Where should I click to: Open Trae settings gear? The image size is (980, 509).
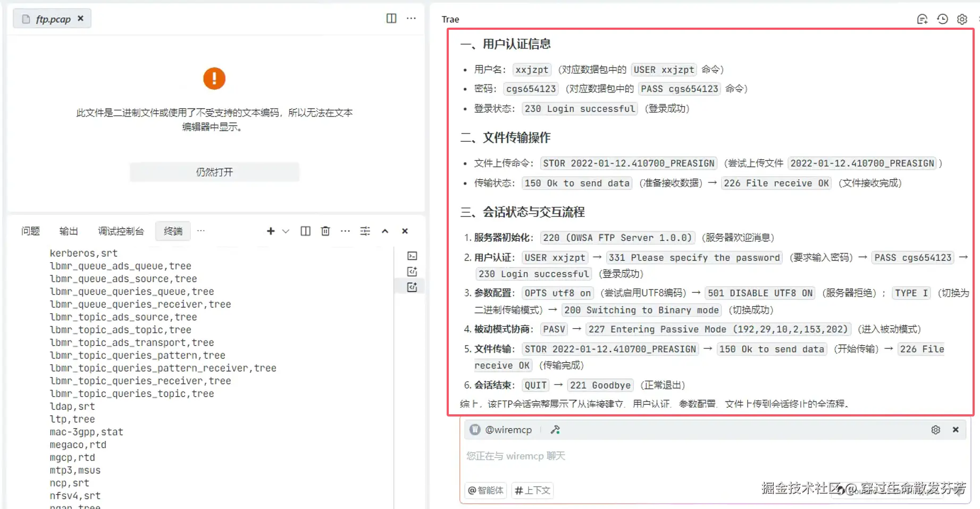pyautogui.click(x=961, y=19)
